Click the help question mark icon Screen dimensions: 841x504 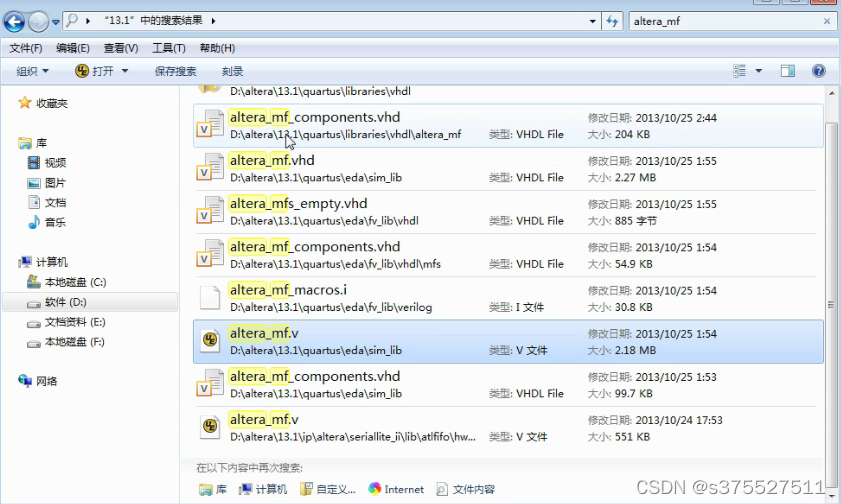818,71
